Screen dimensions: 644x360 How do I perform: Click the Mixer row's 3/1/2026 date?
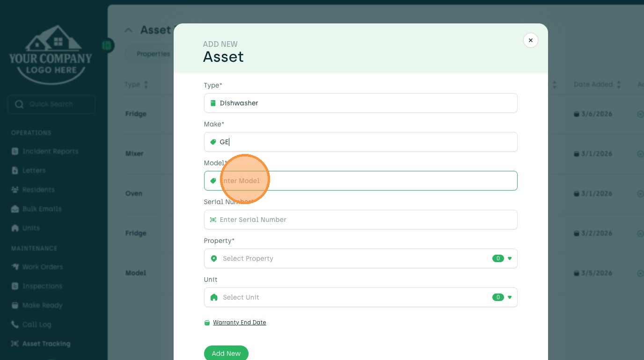[593, 154]
